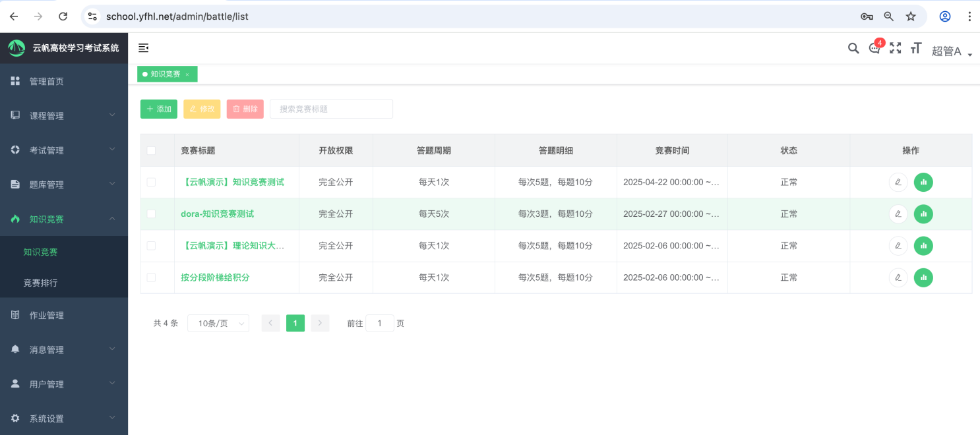Click browser back arrow
The image size is (980, 435).
(x=14, y=16)
